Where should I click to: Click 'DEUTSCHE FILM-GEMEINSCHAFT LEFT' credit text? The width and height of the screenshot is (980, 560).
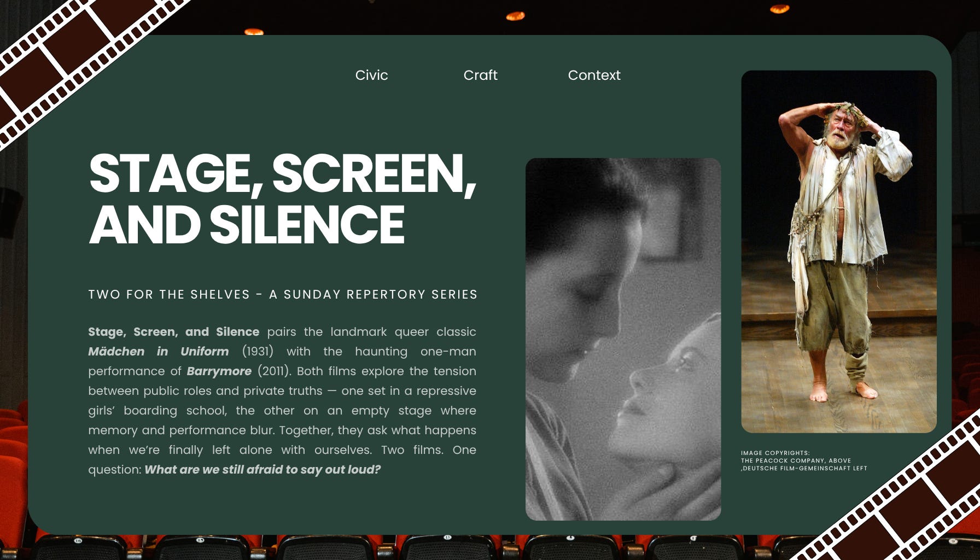click(x=805, y=468)
